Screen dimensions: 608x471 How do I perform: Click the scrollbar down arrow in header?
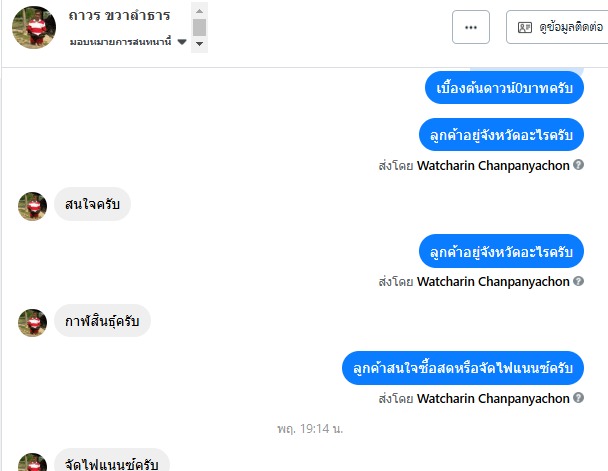point(199,43)
